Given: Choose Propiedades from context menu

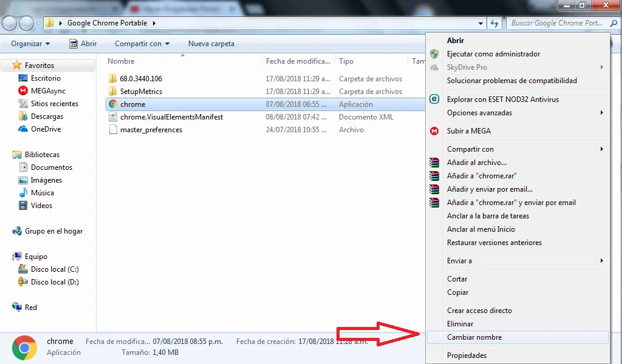Looking at the screenshot, I should tap(518, 356).
